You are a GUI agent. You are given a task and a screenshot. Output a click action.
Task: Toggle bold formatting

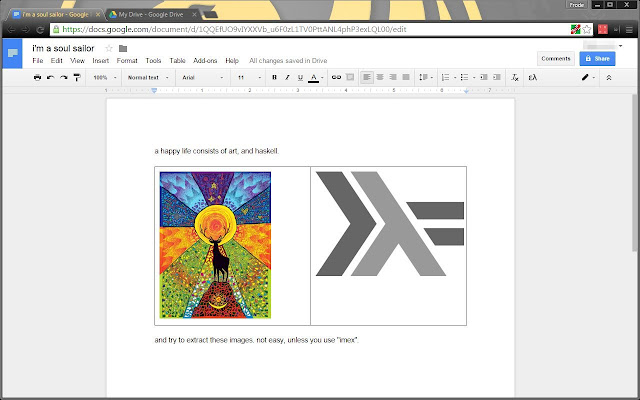click(274, 77)
